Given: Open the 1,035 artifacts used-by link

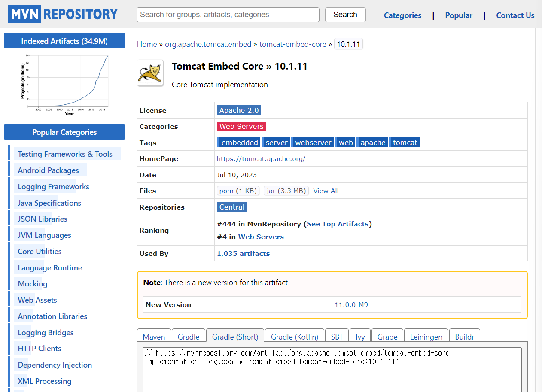Looking at the screenshot, I should [x=244, y=253].
